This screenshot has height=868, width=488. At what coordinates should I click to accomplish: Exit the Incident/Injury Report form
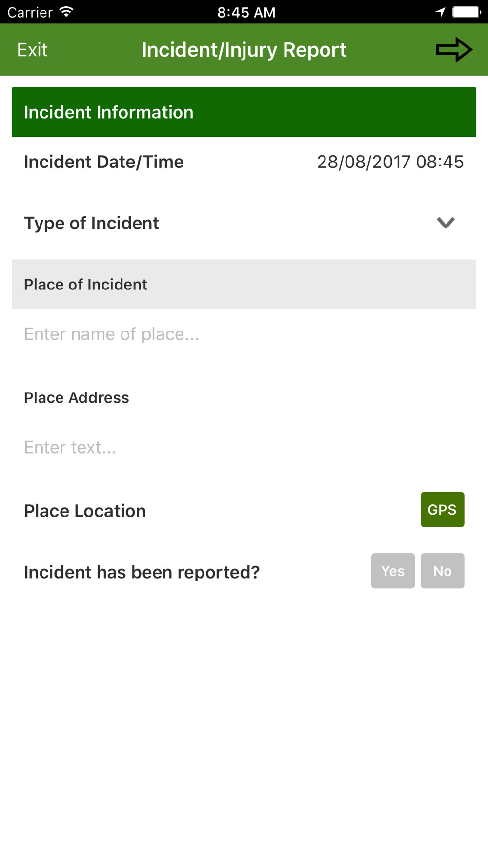pyautogui.click(x=32, y=50)
